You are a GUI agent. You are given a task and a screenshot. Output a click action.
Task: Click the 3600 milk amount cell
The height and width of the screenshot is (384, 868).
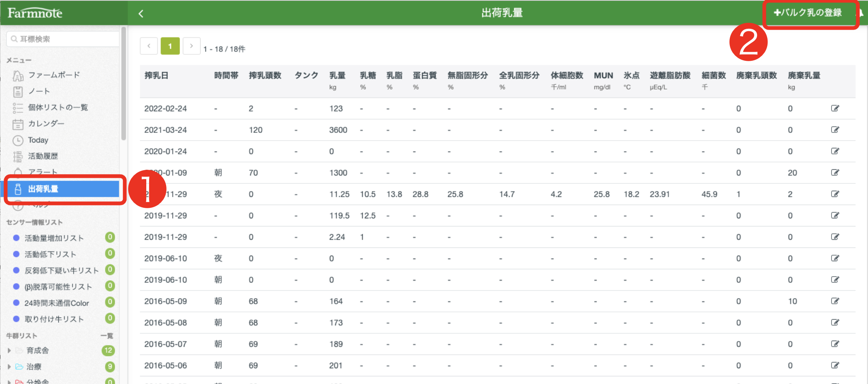338,130
